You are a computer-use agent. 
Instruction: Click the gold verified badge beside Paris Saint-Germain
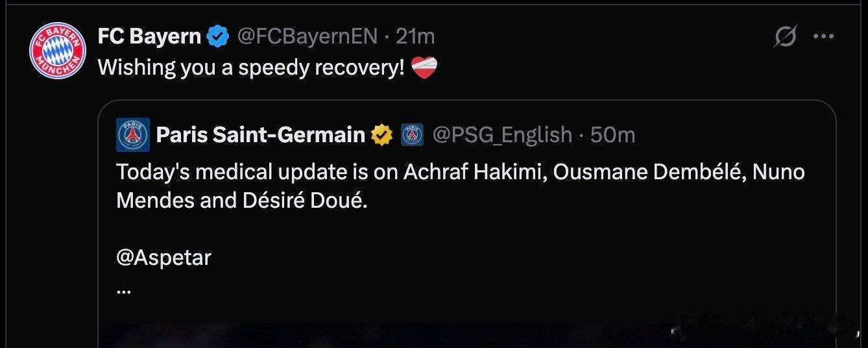click(x=382, y=135)
